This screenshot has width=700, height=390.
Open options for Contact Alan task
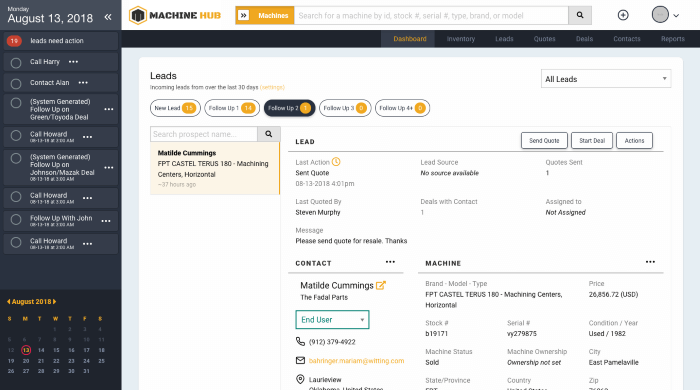click(x=83, y=83)
